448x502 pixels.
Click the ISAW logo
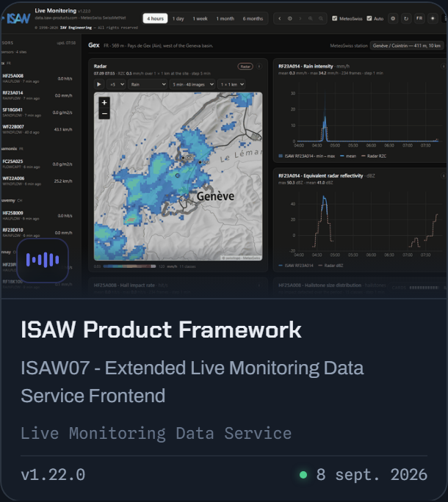18,18
